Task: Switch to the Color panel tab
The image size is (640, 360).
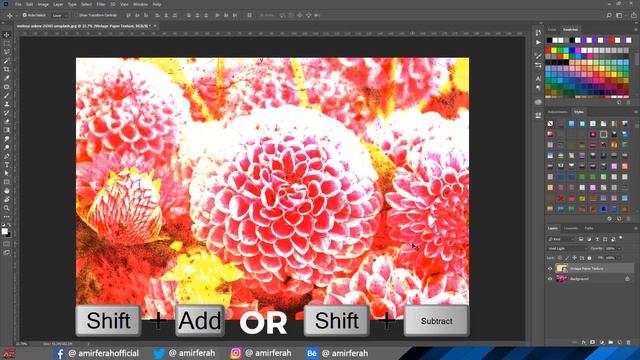Action: 552,29
